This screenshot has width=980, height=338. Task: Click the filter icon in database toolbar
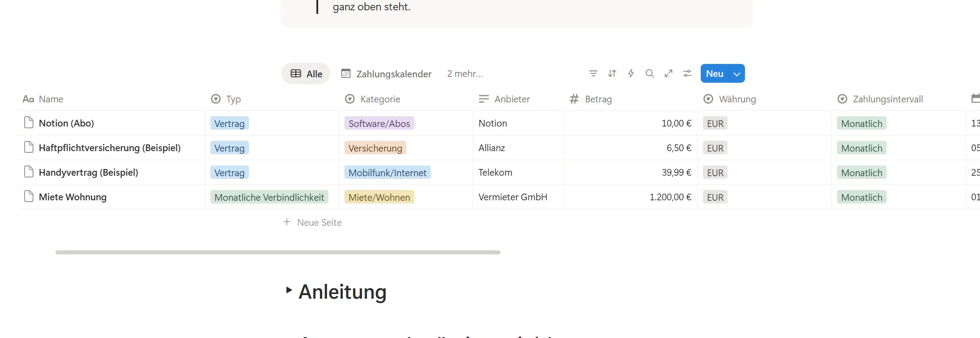[x=593, y=74]
